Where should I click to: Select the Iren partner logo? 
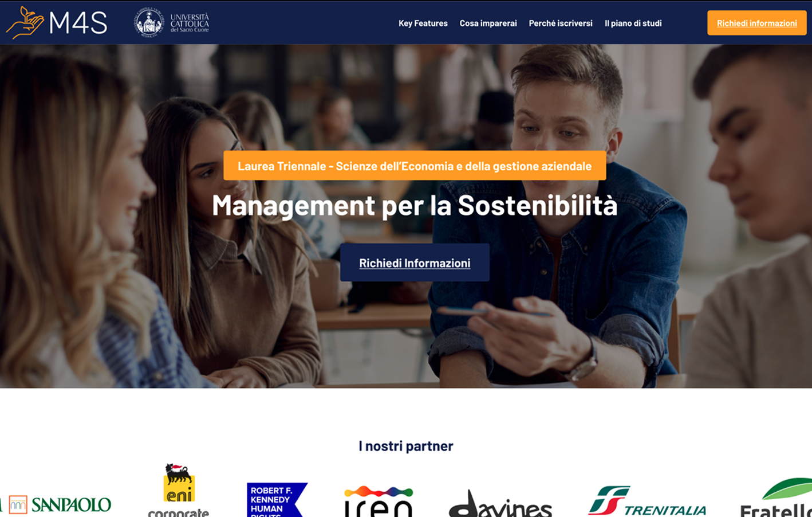point(379,502)
